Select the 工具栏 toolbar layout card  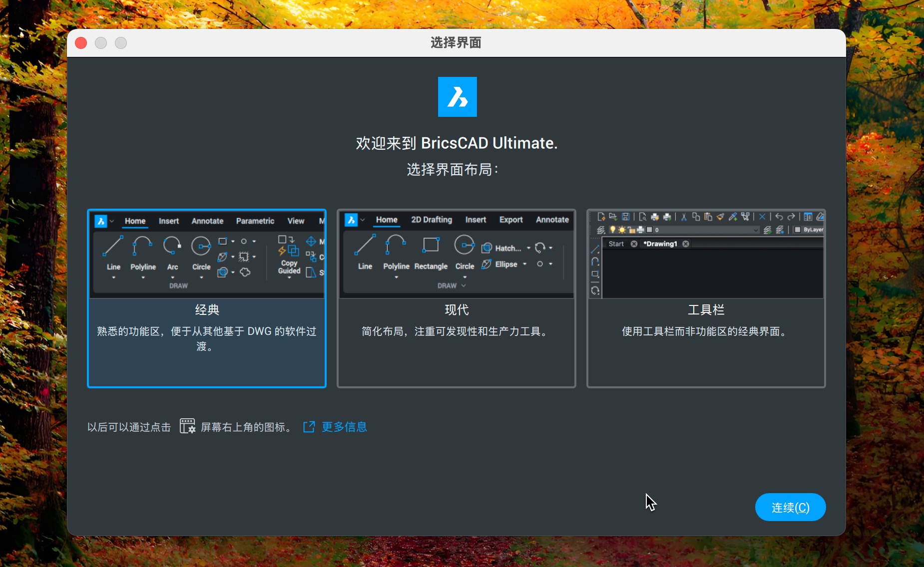[706, 298]
